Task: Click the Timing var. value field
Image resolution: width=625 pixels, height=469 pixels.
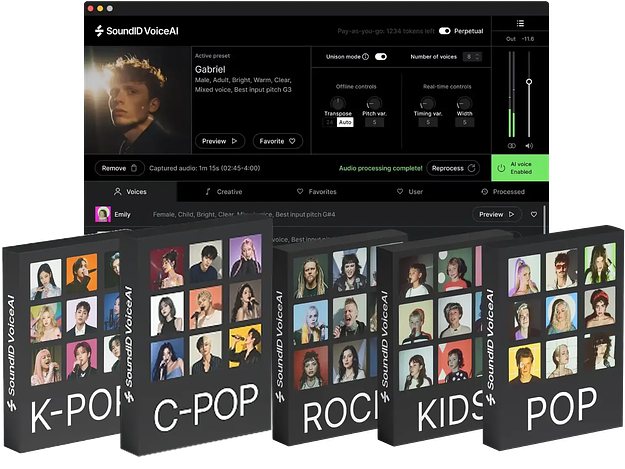Action: (428, 122)
